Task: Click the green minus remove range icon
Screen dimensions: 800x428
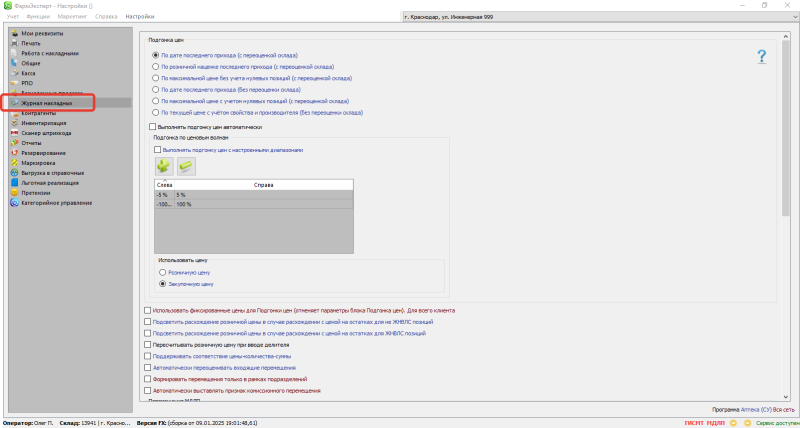Action: click(x=185, y=166)
